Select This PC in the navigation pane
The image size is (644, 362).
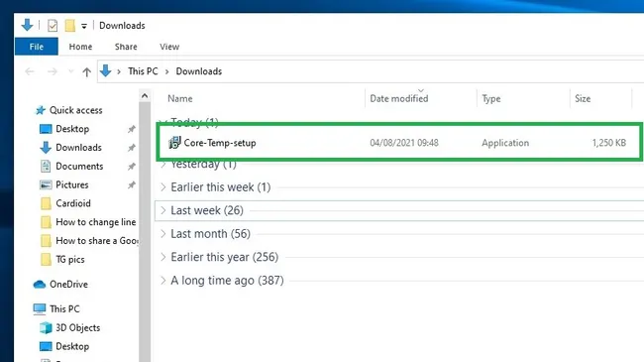[64, 308]
